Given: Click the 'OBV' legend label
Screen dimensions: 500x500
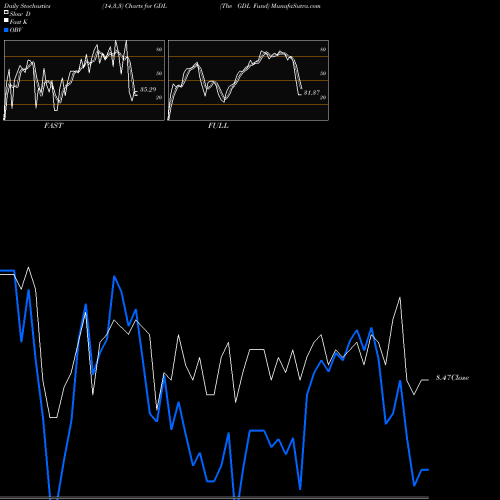Looking at the screenshot, I should (x=16, y=30).
